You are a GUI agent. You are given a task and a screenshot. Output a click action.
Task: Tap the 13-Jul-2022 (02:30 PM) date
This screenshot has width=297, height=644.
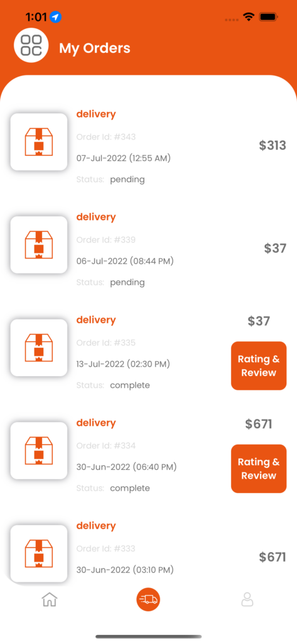point(123,364)
